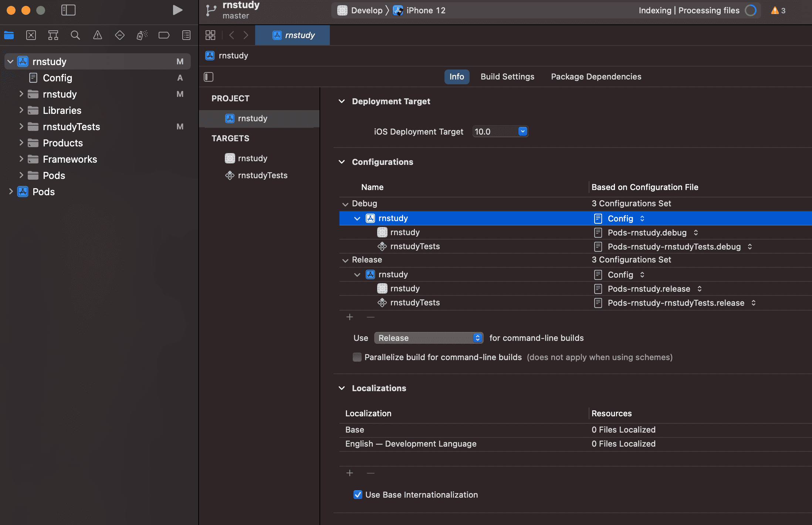Screen dimensions: 812x525
Task: Toggle the navigator sidebar button
Action: 68,10
